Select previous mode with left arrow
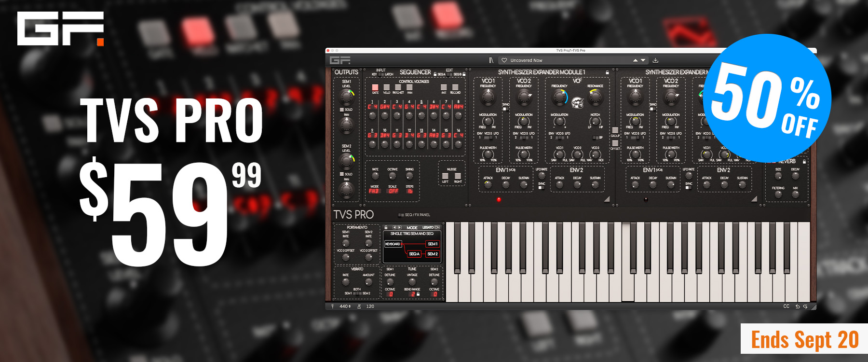The height and width of the screenshot is (362, 868). [394, 227]
